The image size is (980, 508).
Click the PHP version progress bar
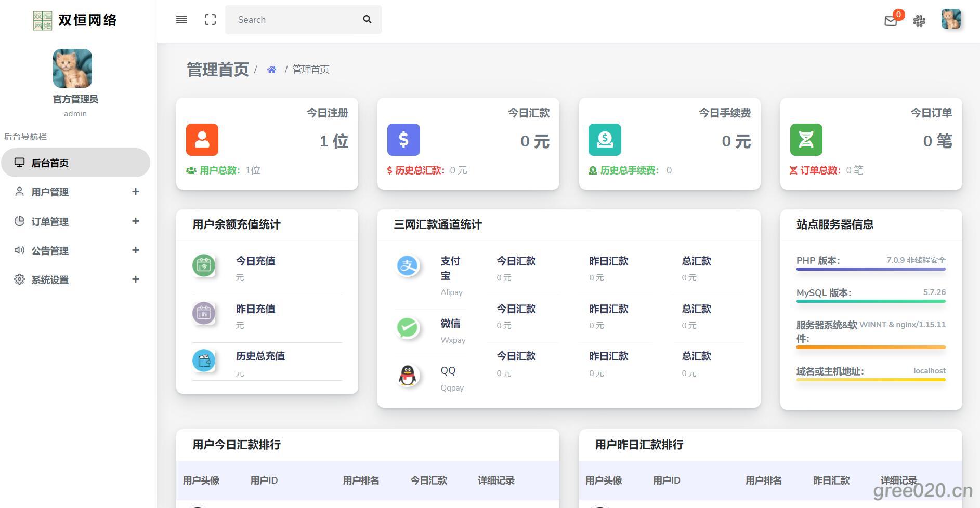[x=871, y=269]
